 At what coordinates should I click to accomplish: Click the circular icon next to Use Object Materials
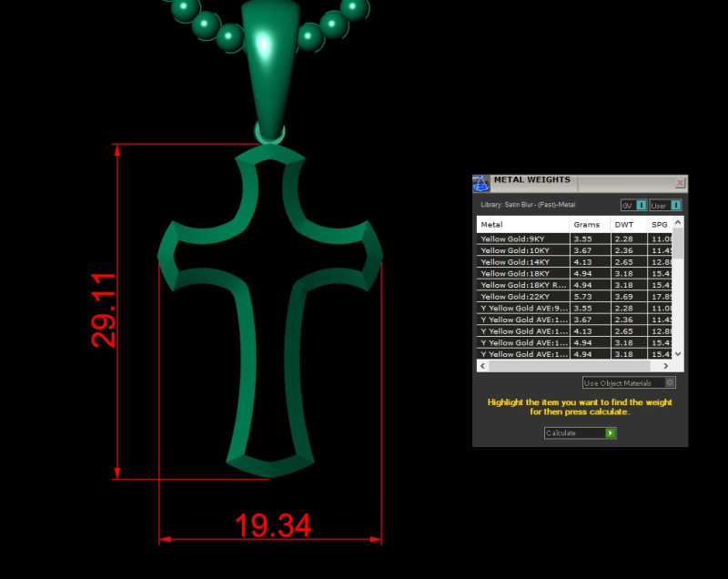pyautogui.click(x=670, y=382)
